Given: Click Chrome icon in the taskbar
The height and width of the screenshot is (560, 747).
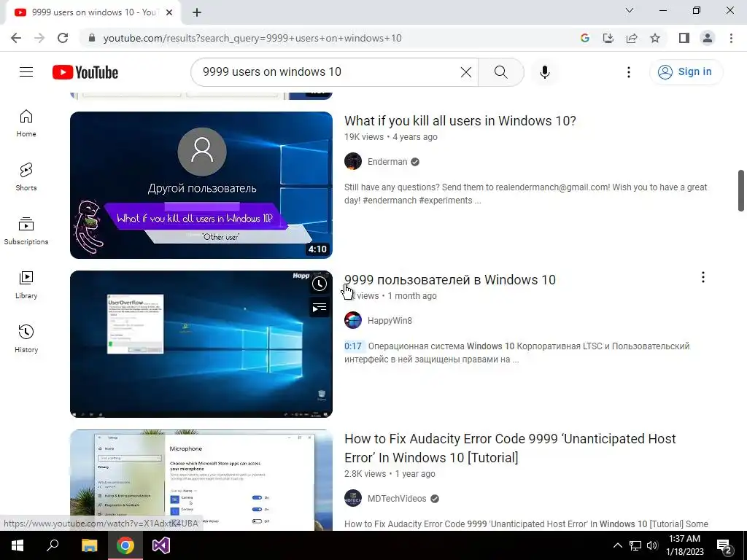Looking at the screenshot, I should (x=125, y=545).
